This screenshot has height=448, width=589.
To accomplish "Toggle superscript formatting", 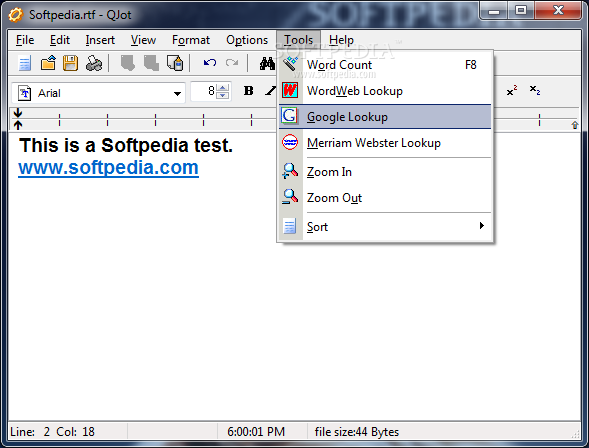I will coord(512,91).
